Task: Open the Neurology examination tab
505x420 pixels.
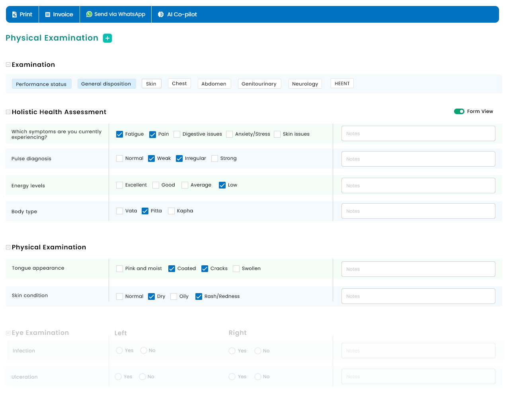Action: [305, 84]
